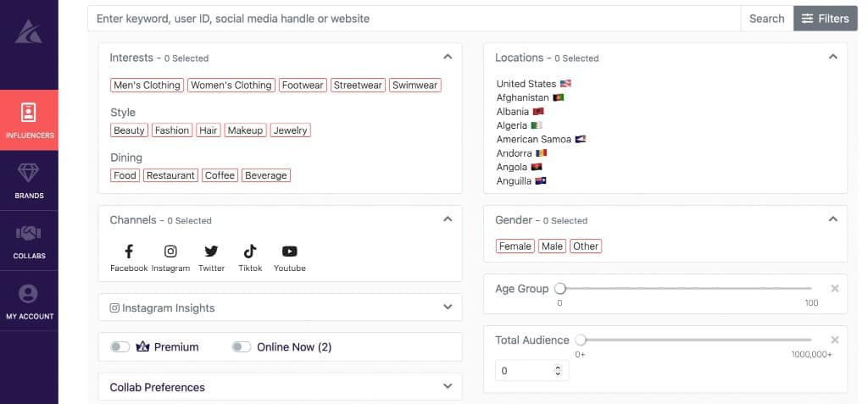The width and height of the screenshot is (868, 404).
Task: Select the Tiktok channel icon
Action: tap(250, 252)
